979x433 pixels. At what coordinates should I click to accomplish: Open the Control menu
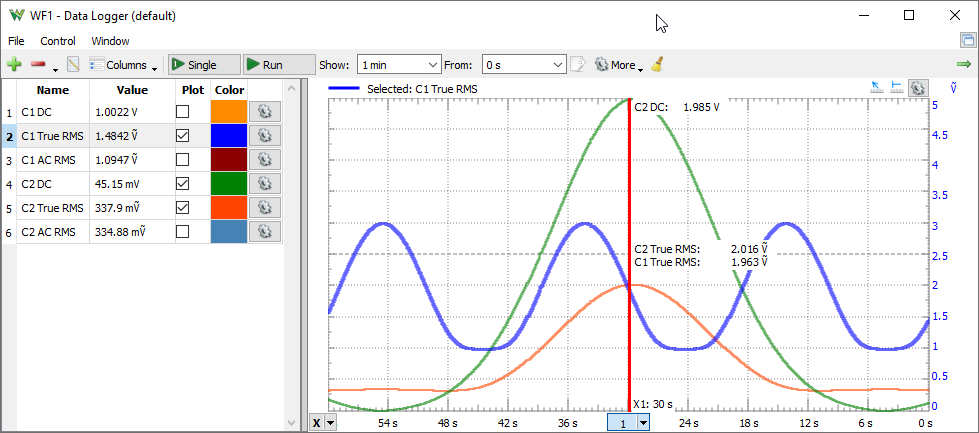[x=58, y=41]
